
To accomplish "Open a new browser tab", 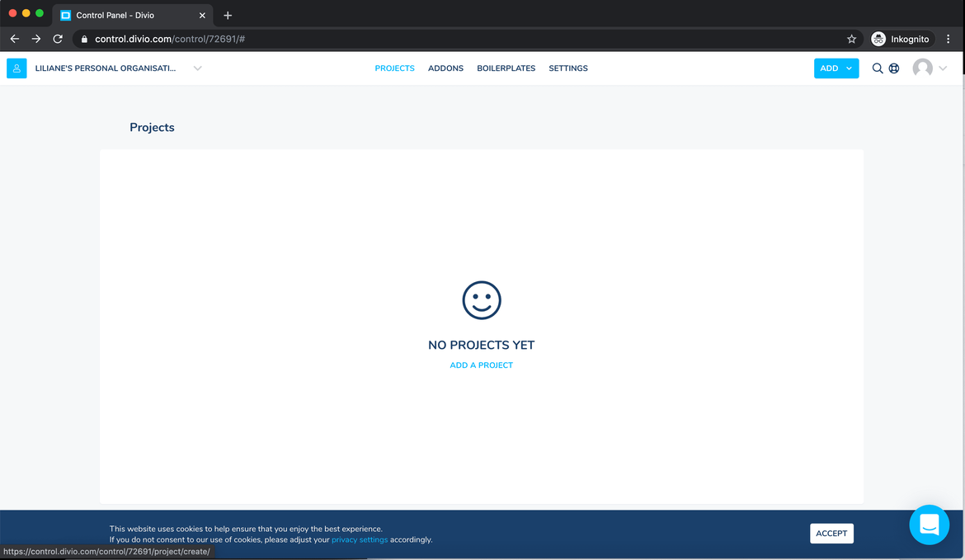I will 228,16.
